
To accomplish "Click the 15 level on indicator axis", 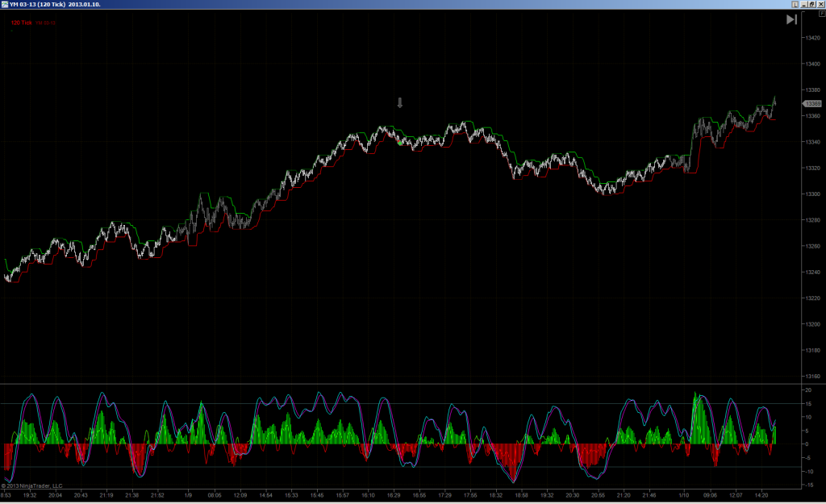I will coord(808,404).
